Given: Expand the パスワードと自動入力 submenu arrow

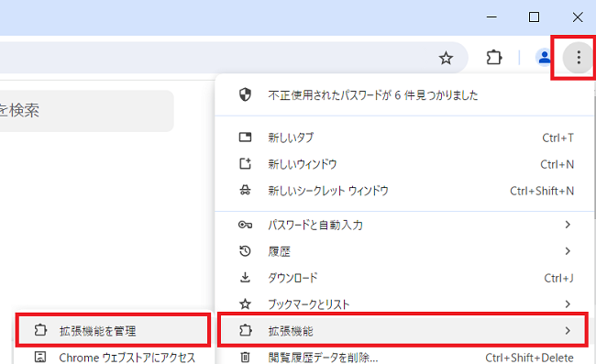Looking at the screenshot, I should click(568, 225).
